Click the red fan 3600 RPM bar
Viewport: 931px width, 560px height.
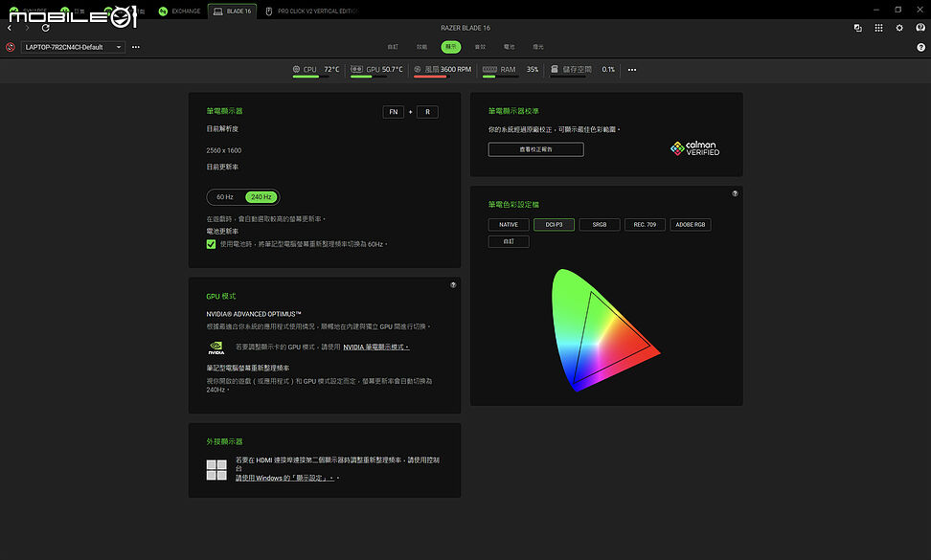point(432,77)
